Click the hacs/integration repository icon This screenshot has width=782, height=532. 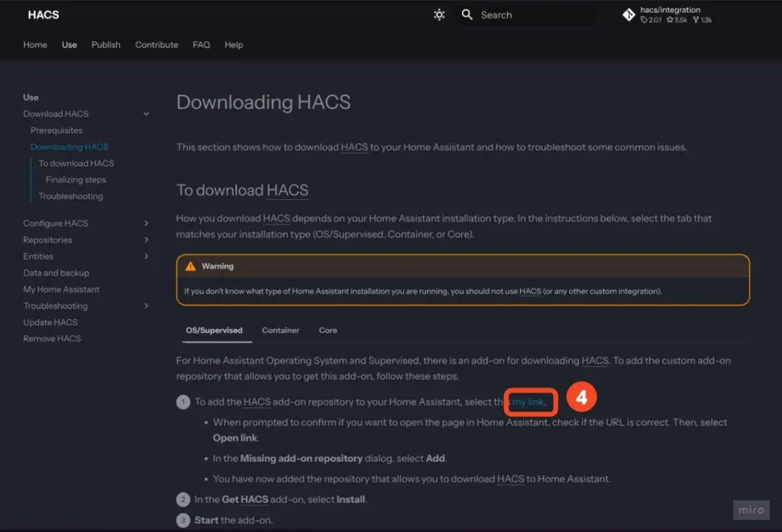[x=629, y=15]
